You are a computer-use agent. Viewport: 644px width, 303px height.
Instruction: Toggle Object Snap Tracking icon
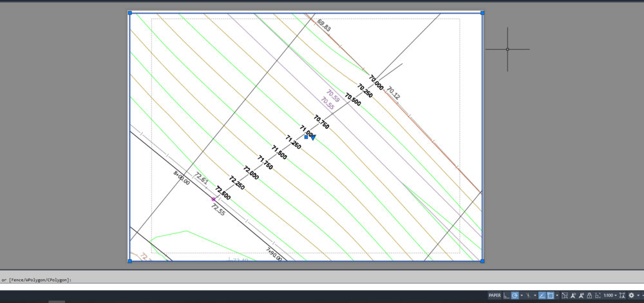click(542, 295)
